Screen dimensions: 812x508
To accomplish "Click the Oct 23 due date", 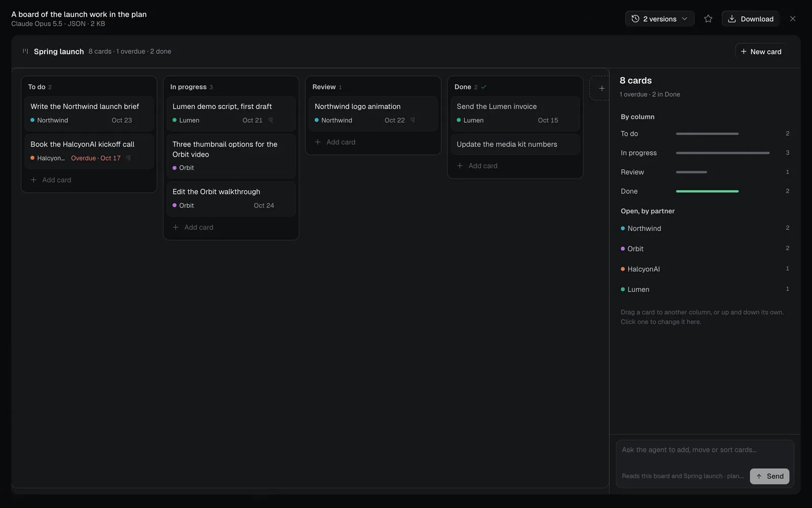I will pos(122,120).
